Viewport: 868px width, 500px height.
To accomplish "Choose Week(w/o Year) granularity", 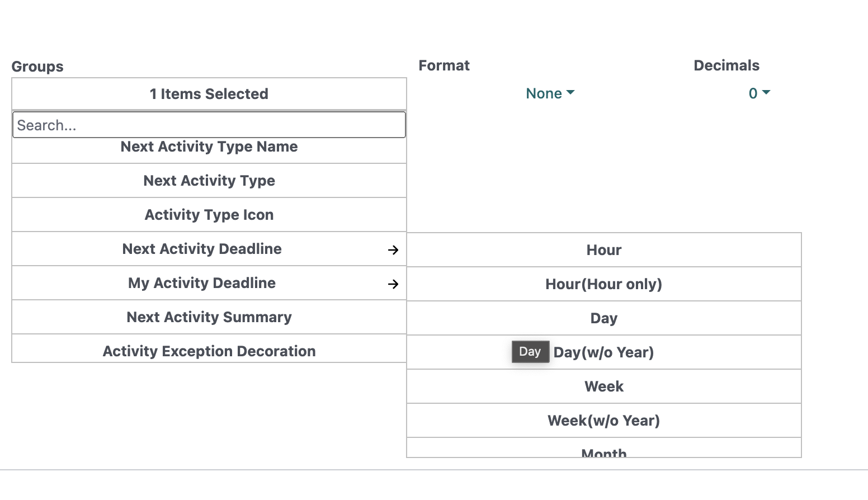I will tap(604, 421).
